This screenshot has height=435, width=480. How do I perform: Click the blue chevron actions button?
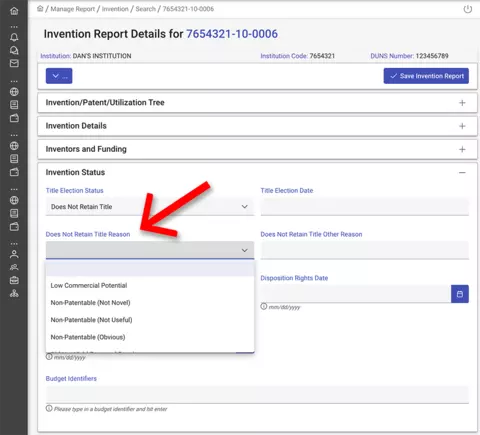coord(59,76)
